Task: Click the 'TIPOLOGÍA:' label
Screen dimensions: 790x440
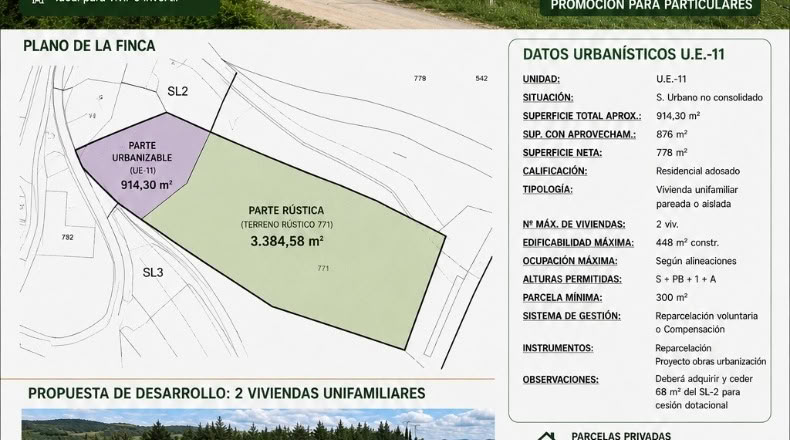Action: [548, 190]
